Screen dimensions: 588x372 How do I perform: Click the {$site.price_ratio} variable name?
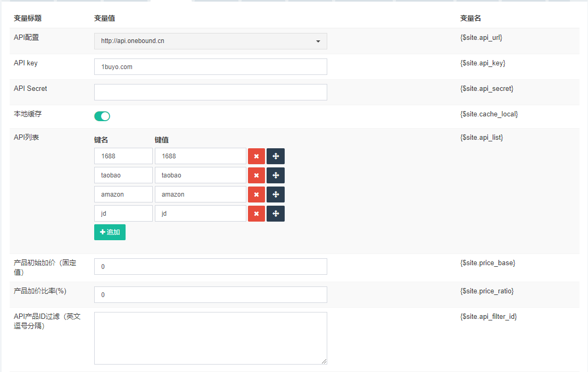click(x=487, y=291)
